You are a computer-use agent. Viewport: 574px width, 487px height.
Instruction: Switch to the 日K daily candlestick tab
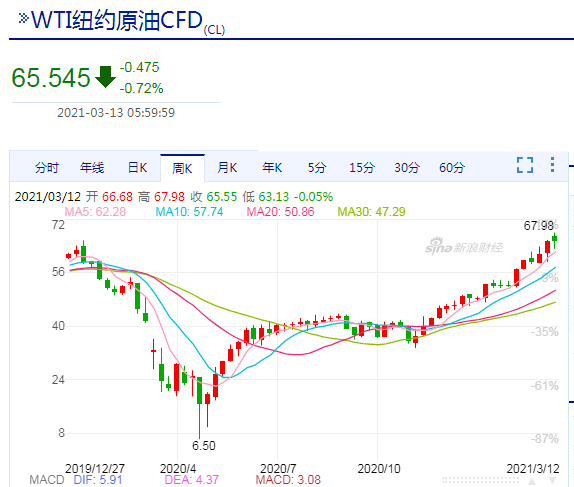[137, 168]
